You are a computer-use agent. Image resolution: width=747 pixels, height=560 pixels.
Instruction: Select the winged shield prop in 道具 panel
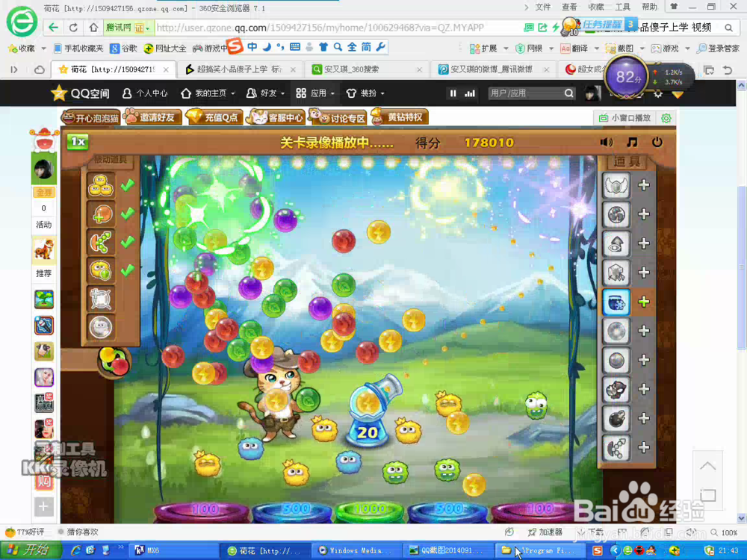[x=616, y=186]
